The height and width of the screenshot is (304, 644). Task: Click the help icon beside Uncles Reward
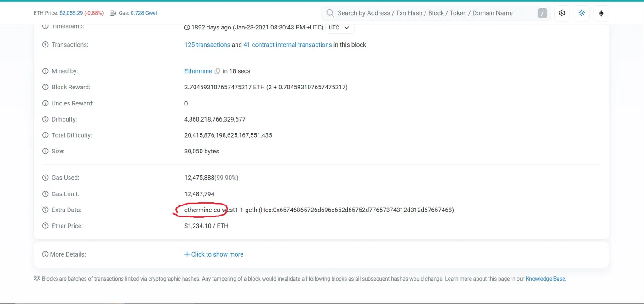pos(45,104)
